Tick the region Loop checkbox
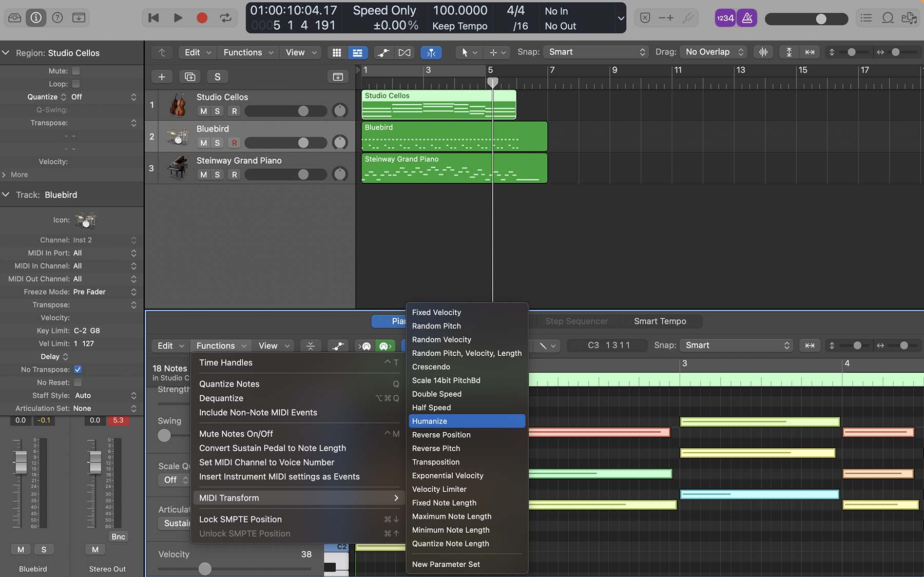 click(x=76, y=84)
